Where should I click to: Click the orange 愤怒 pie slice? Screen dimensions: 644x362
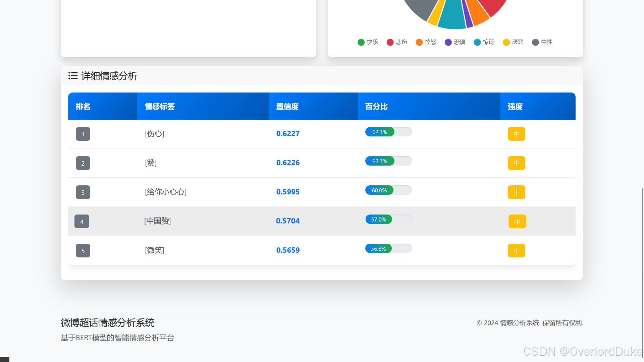[478, 13]
